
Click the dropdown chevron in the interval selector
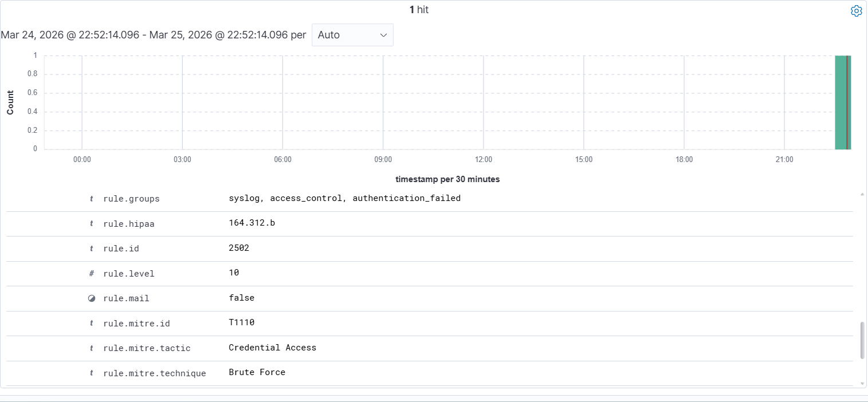(383, 35)
